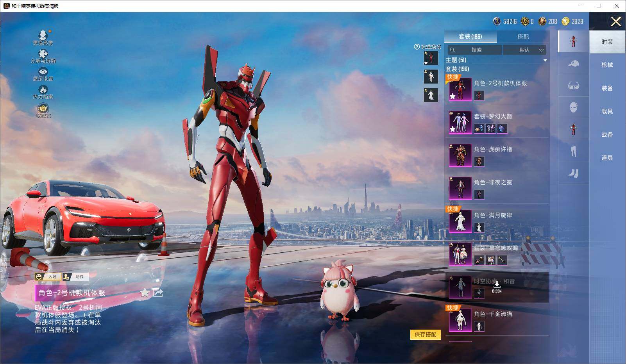The image size is (626, 364).
Task: Select outfit 套装-梦幻火箭 thumbnail
Action: [x=460, y=122]
